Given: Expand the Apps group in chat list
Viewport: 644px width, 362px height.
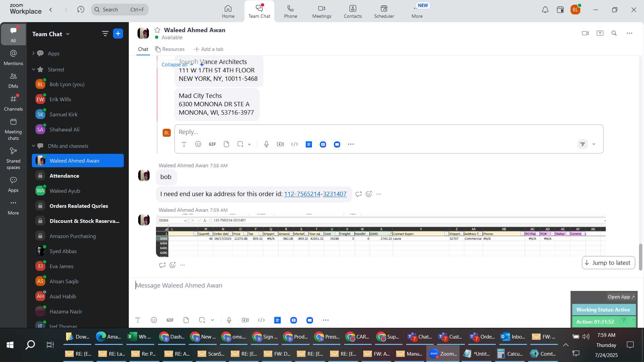Looking at the screenshot, I should click(33, 53).
